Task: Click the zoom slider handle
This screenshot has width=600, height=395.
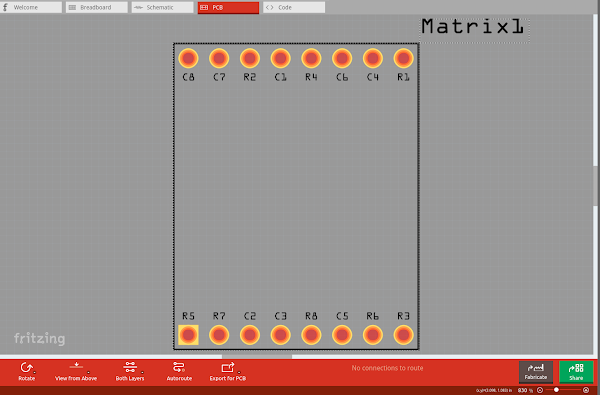Action: click(556, 390)
